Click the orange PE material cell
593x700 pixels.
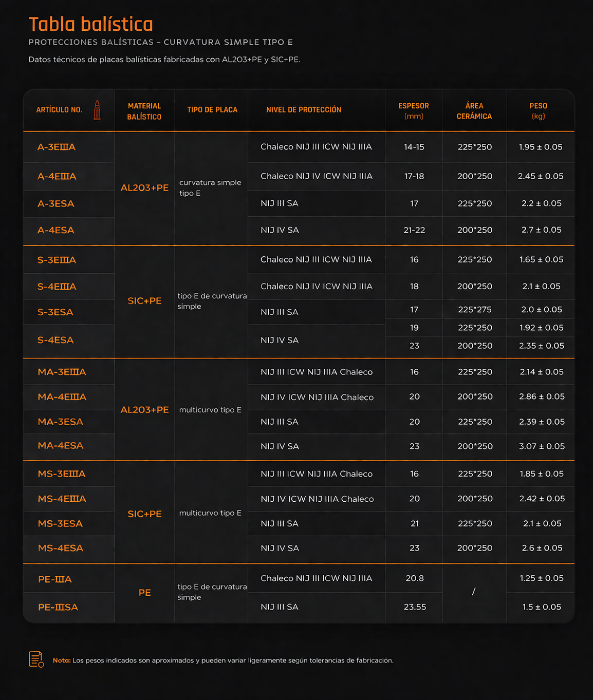pos(145,593)
